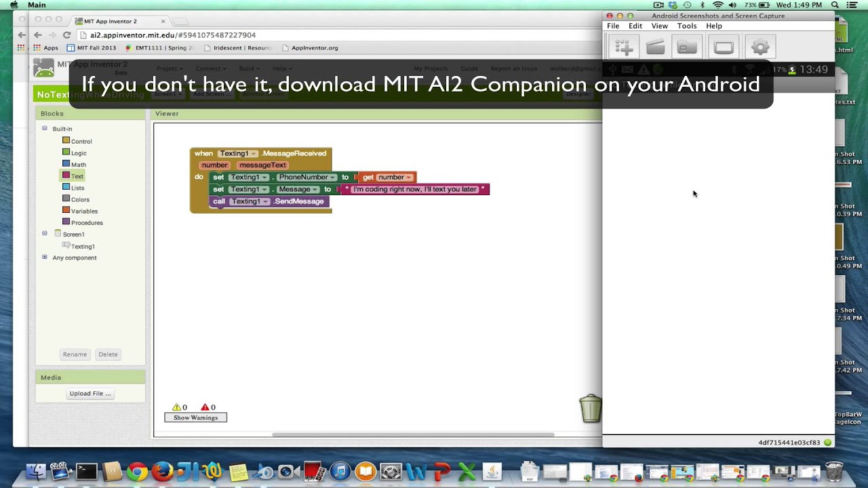Open the Apps bookmarks shortcut
Viewport: 868px width, 488px height.
[45, 48]
